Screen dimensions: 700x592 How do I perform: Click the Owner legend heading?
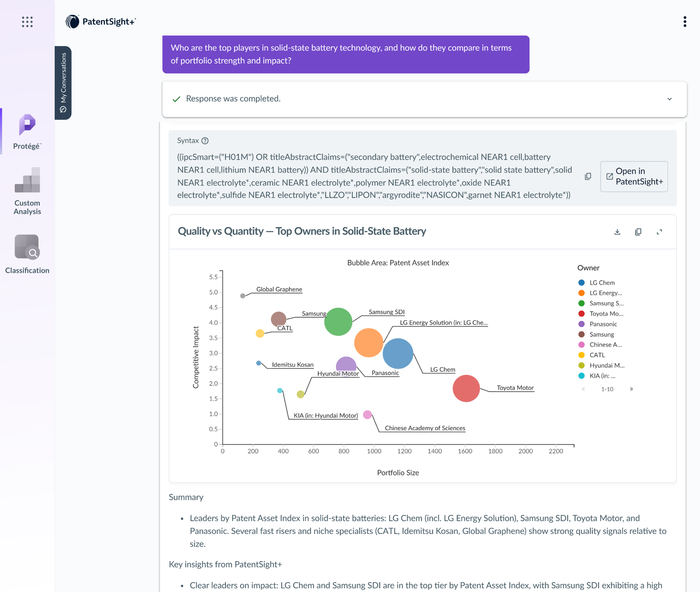[x=588, y=268]
